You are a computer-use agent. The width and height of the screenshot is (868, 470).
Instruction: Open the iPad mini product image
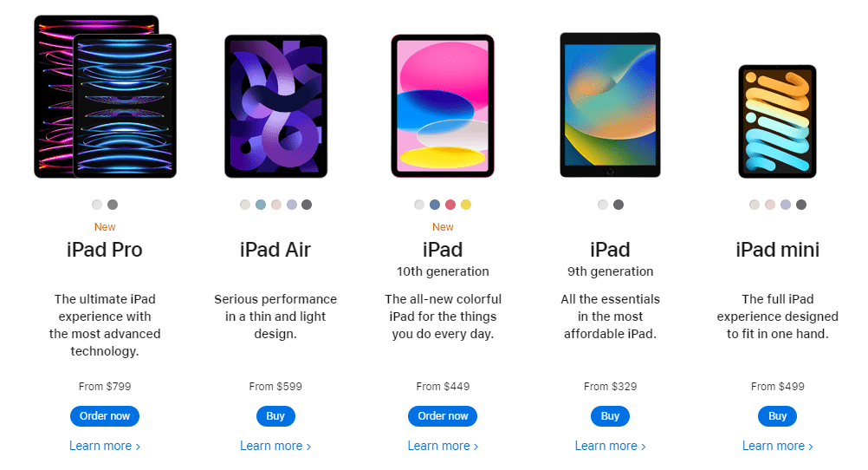(777, 121)
